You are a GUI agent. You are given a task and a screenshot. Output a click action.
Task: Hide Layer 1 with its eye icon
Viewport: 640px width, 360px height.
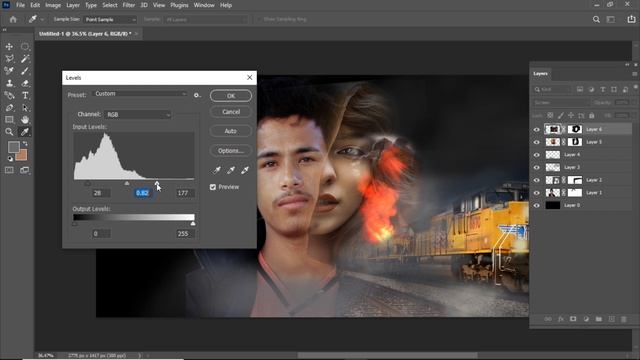[x=536, y=193]
